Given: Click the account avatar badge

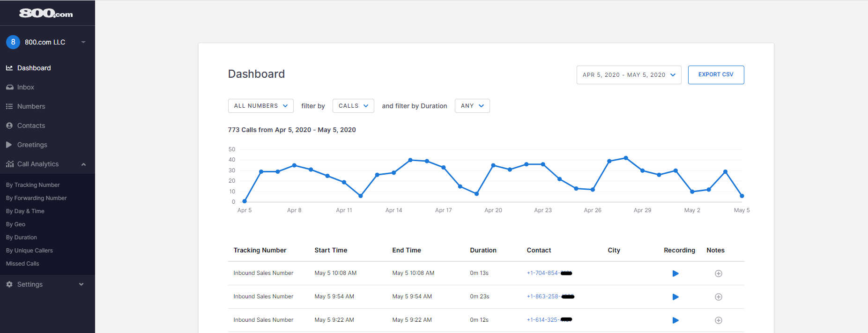Looking at the screenshot, I should [13, 42].
